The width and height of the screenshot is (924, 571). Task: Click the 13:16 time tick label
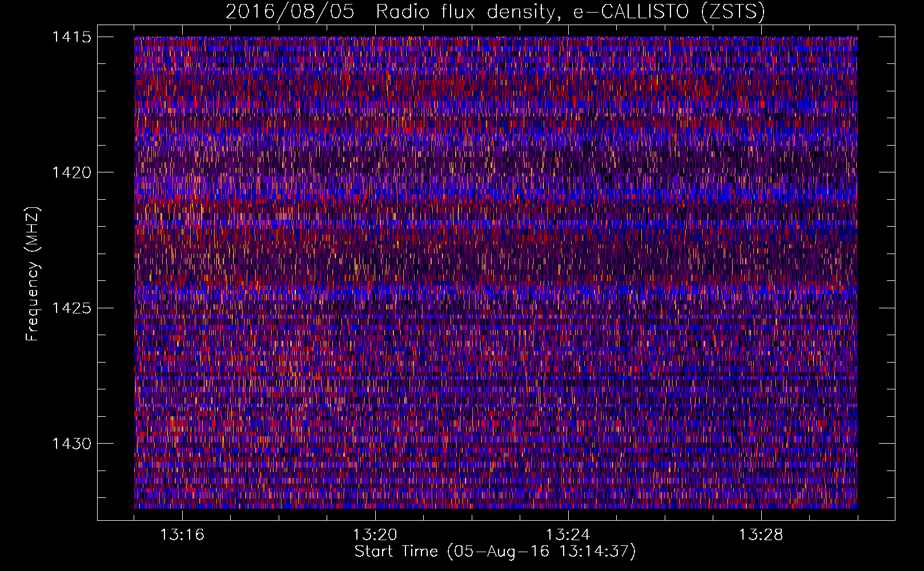(x=182, y=535)
